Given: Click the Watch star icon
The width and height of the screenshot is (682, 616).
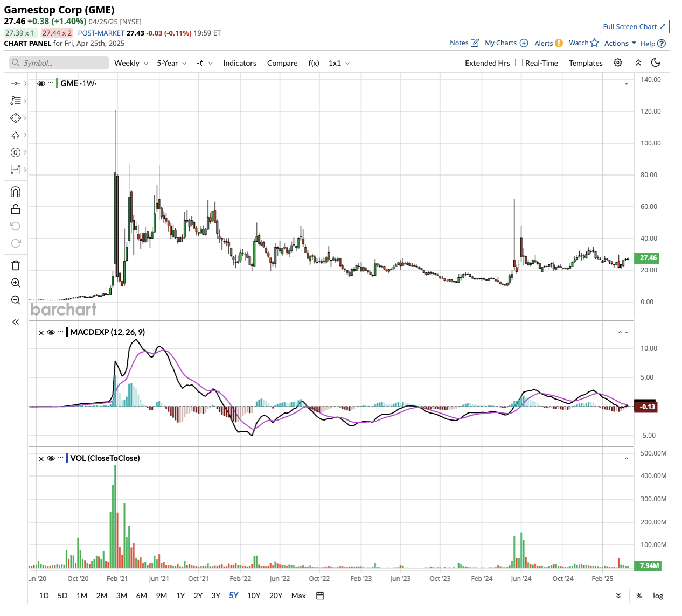Looking at the screenshot, I should pyautogui.click(x=595, y=43).
